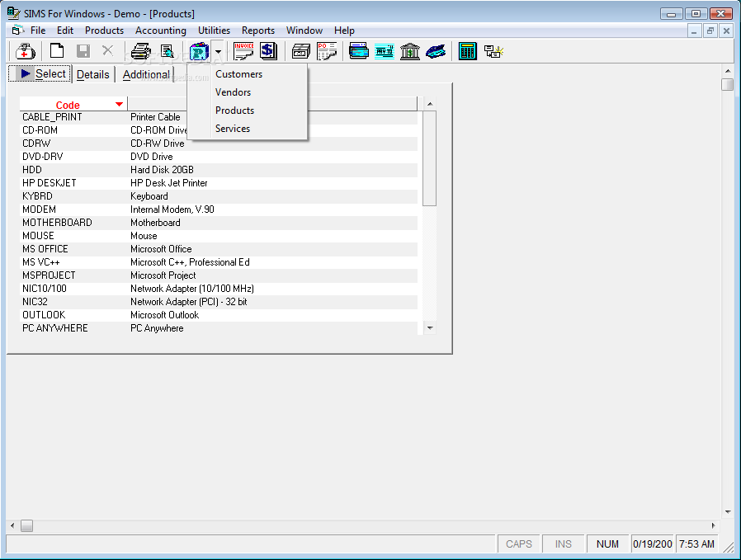The image size is (741, 560).
Task: Select the MS VC++ row
Action: coord(219,262)
